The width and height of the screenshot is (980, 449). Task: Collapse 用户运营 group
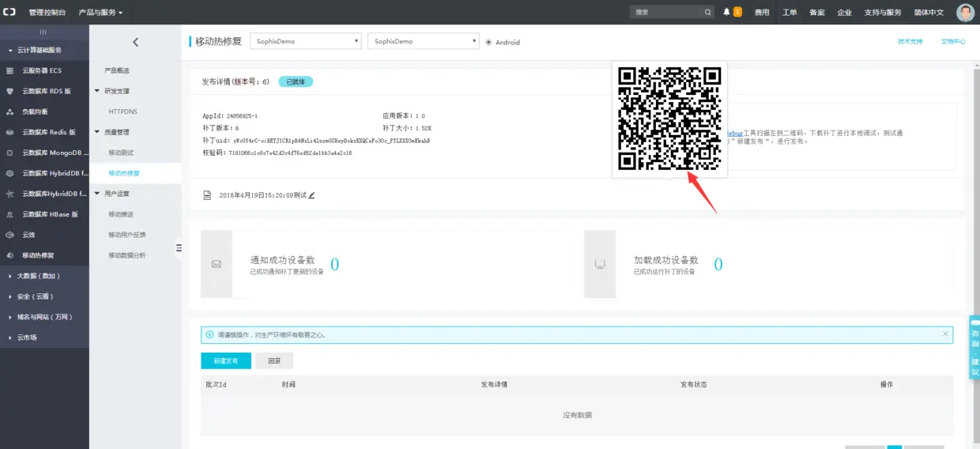point(112,194)
